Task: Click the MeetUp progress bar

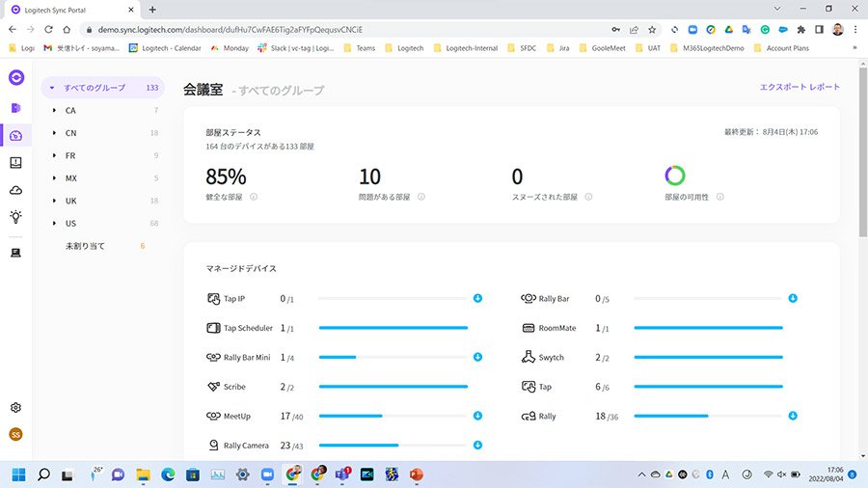Action: point(393,416)
